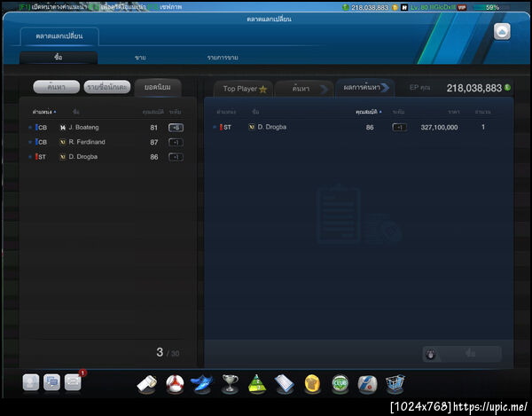Click the gold star on Top Player tab
This screenshot has width=532, height=416.
pos(263,90)
